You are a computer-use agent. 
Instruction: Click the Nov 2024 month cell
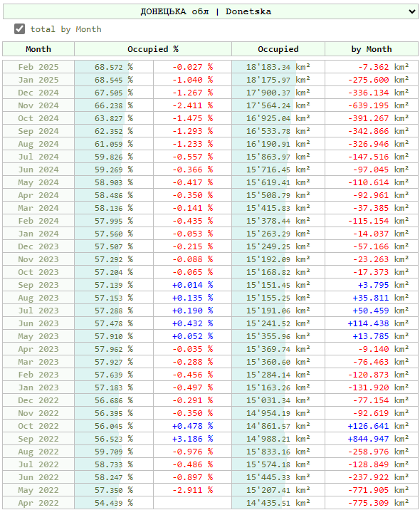pyautogui.click(x=38, y=105)
